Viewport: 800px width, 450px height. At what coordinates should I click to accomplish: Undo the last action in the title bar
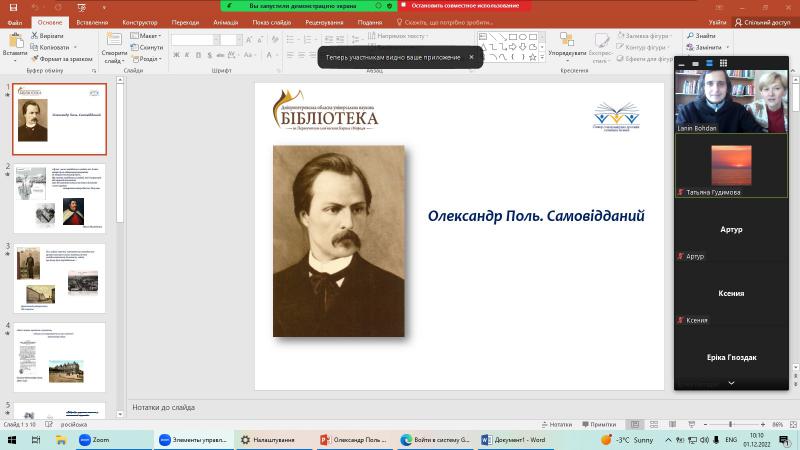pos(35,7)
